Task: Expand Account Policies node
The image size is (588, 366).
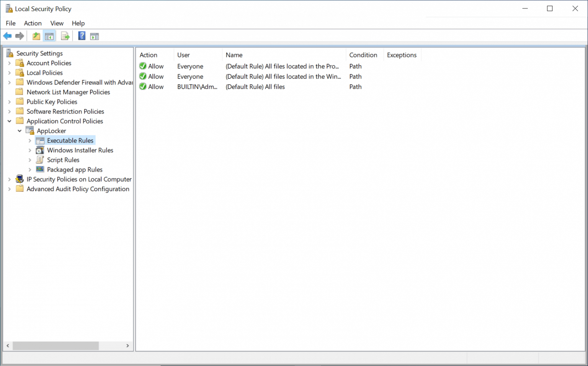Action: (10, 63)
